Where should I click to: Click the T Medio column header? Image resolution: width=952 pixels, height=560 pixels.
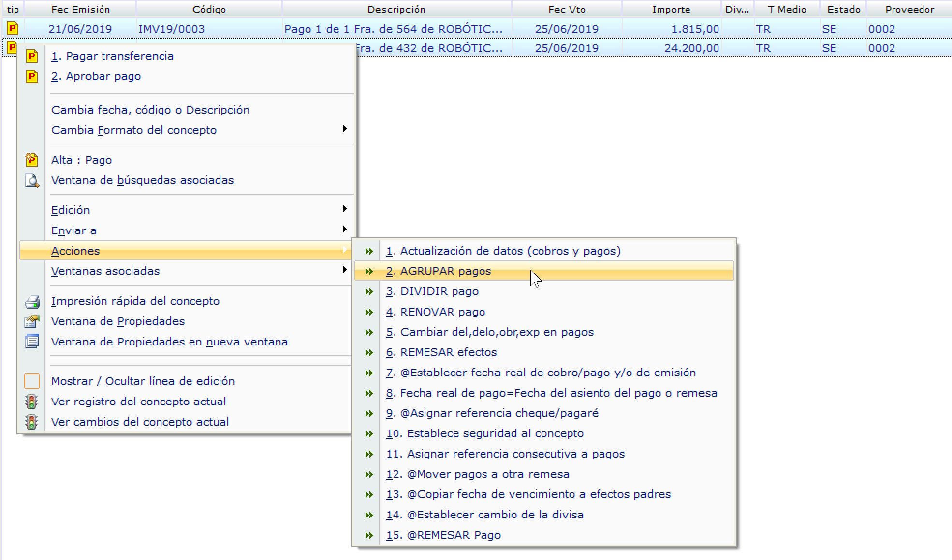(787, 9)
